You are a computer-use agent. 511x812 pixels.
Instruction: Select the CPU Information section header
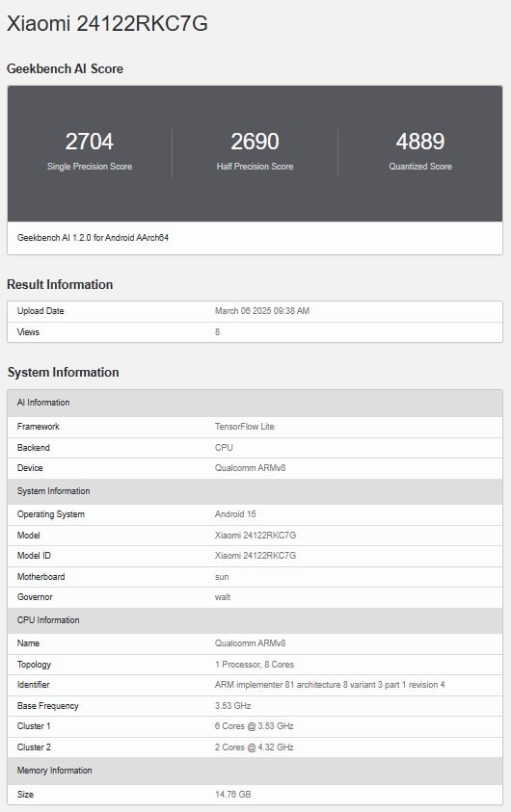click(255, 620)
